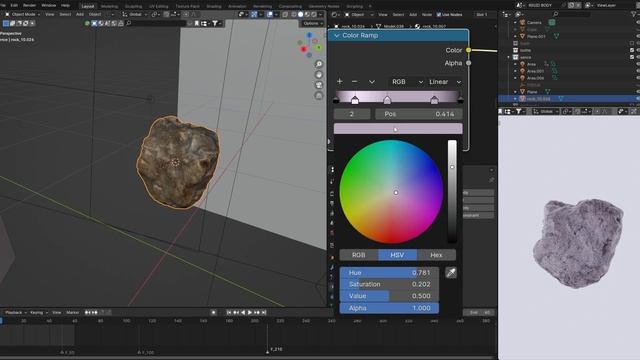
Task: Toggle viewport overlays icon
Action: 270,14
